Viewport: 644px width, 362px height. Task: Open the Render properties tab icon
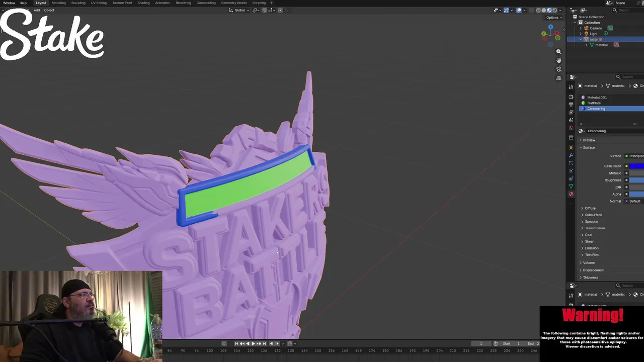coord(571,97)
